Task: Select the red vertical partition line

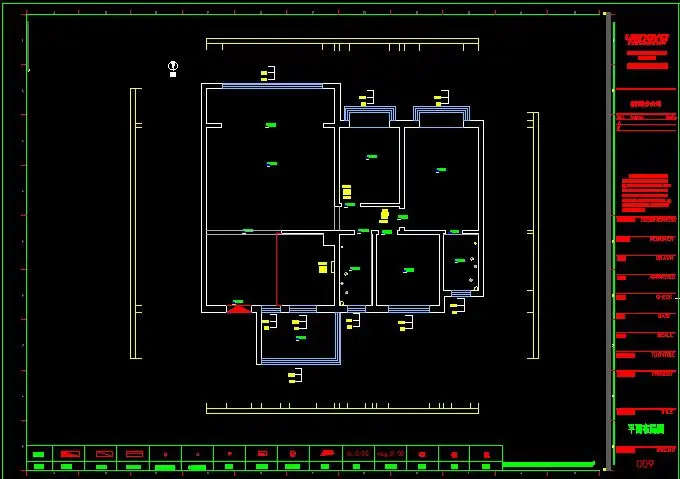Action: coord(277,270)
